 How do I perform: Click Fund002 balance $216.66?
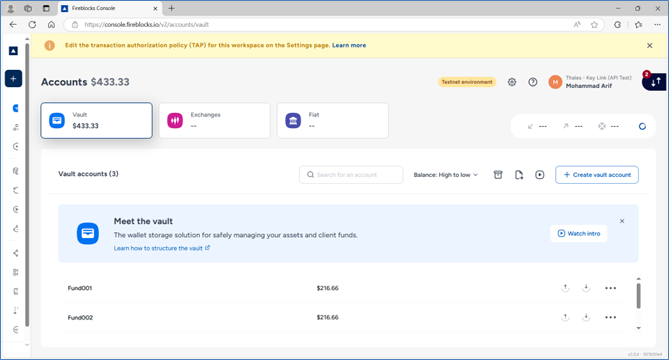pos(328,317)
